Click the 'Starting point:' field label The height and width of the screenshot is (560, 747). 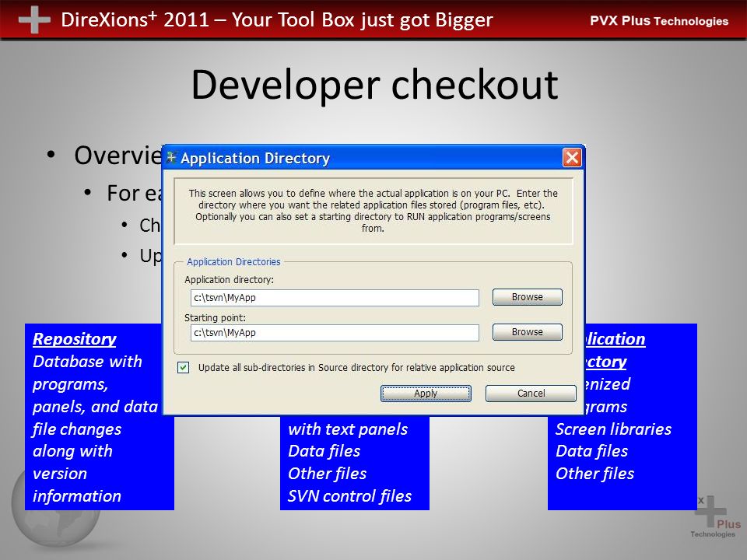[215, 317]
